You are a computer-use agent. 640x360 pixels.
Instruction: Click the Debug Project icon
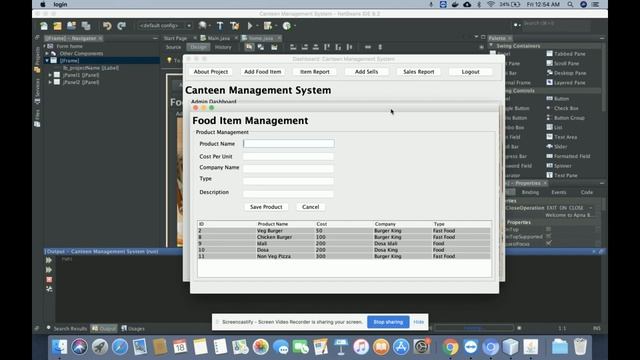click(x=268, y=26)
